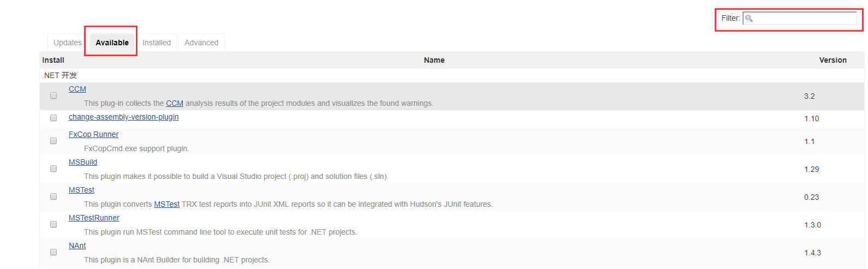The width and height of the screenshot is (868, 269).
Task: Click the magnifier icon in Filter box
Action: tap(749, 19)
